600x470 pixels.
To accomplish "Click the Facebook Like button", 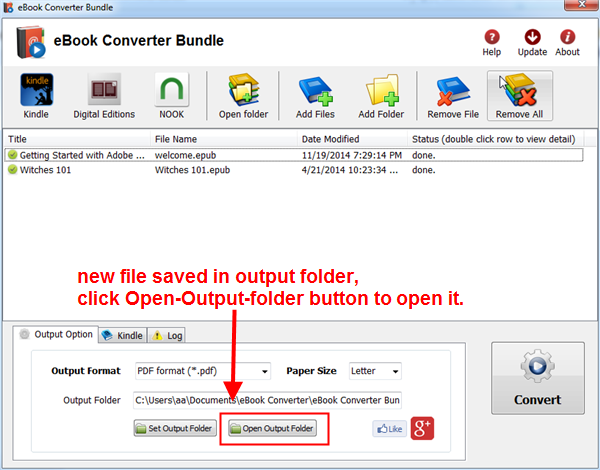I will (x=390, y=429).
